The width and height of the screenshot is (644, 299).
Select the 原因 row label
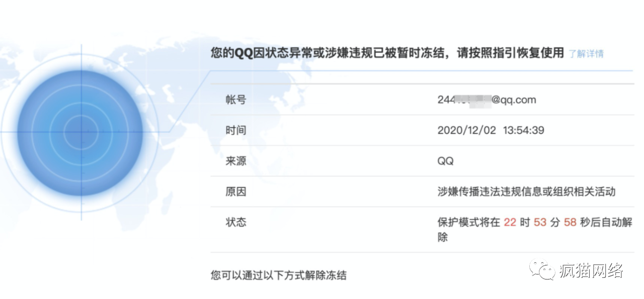click(x=236, y=191)
